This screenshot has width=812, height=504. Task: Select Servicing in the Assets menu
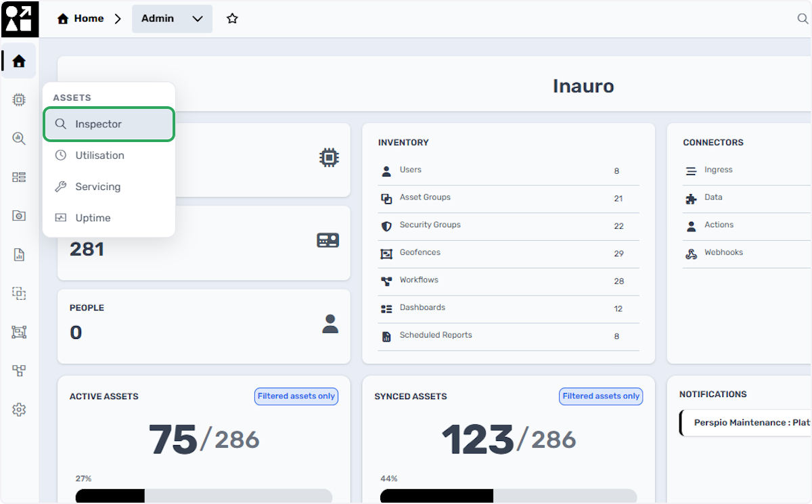click(x=109, y=187)
